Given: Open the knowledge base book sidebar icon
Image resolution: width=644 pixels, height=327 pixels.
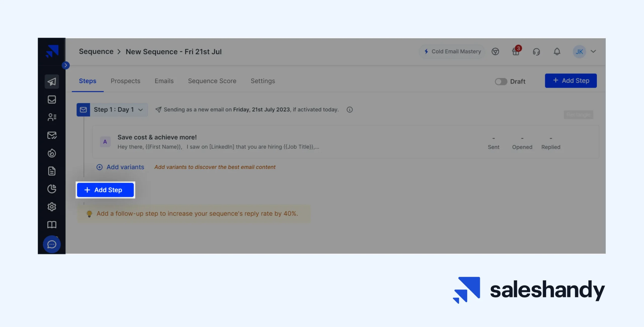Looking at the screenshot, I should click(52, 224).
